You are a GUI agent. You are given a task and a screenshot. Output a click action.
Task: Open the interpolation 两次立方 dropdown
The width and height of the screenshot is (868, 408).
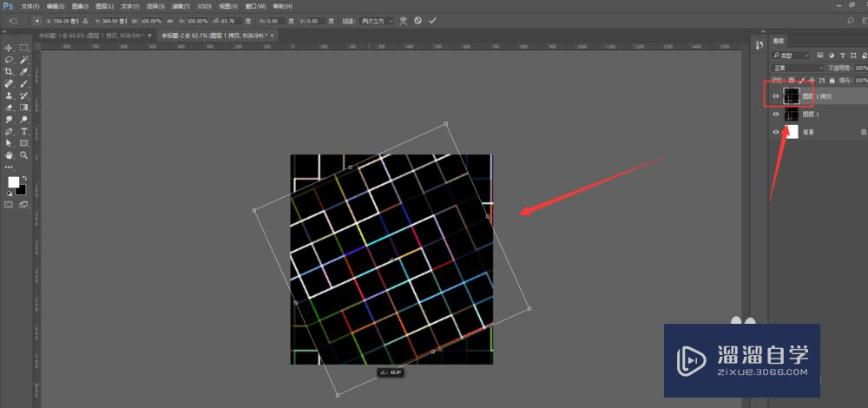pyautogui.click(x=377, y=21)
